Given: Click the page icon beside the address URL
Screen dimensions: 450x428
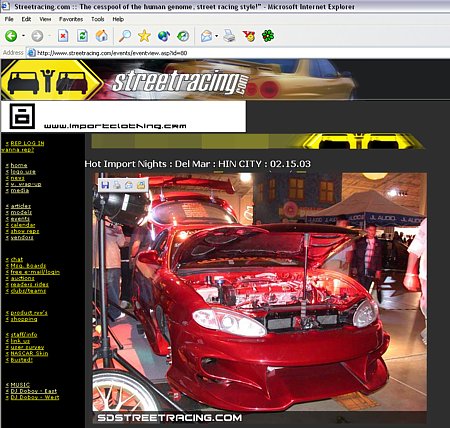Looking at the screenshot, I should coord(31,53).
